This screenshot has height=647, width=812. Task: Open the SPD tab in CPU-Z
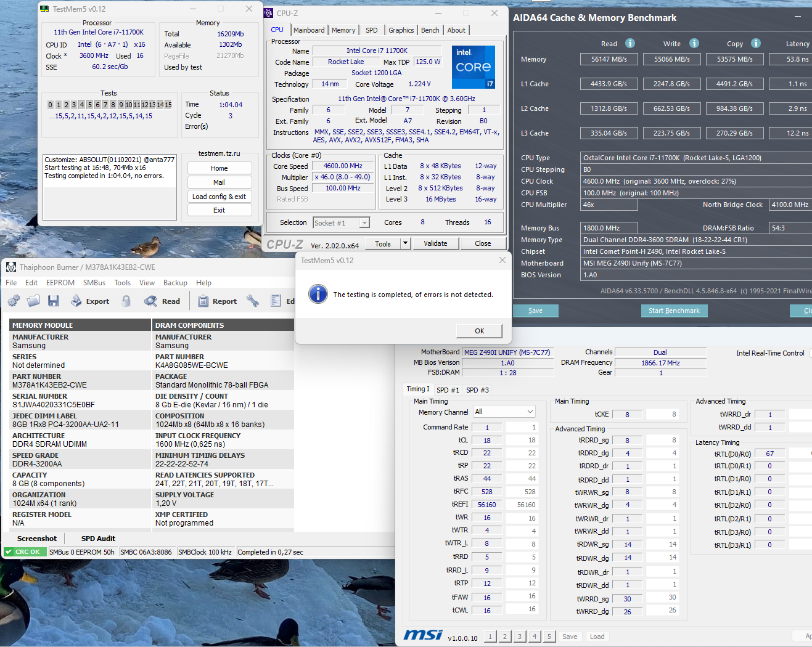[x=372, y=30]
